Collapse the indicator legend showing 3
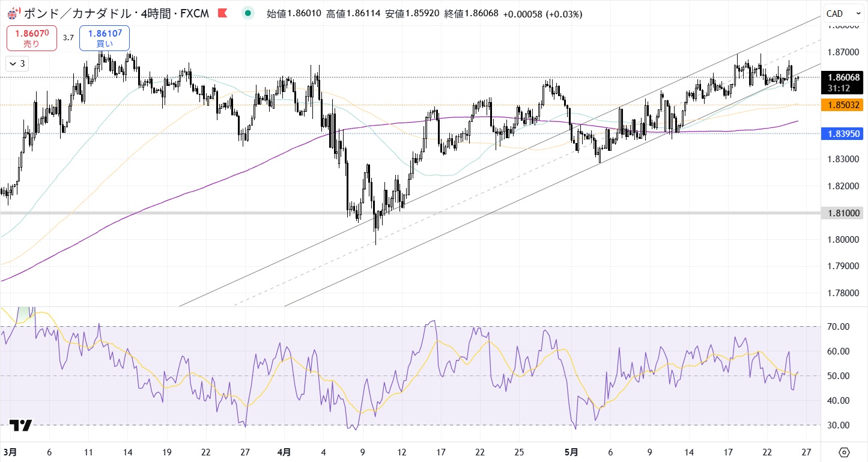Image resolution: width=868 pixels, height=462 pixels. (17, 63)
